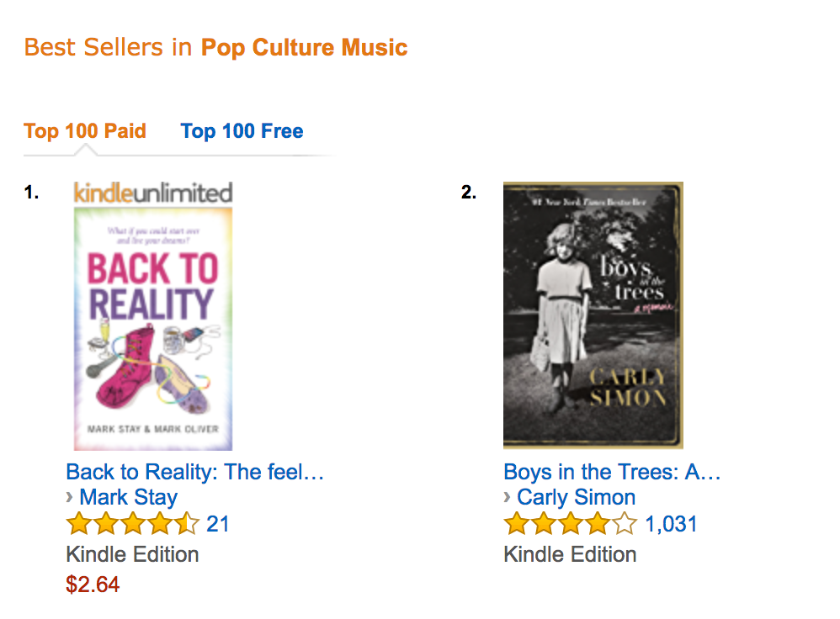This screenshot has width=840, height=619.
Task: Open the Boys in the Trees cover image
Action: point(593,315)
